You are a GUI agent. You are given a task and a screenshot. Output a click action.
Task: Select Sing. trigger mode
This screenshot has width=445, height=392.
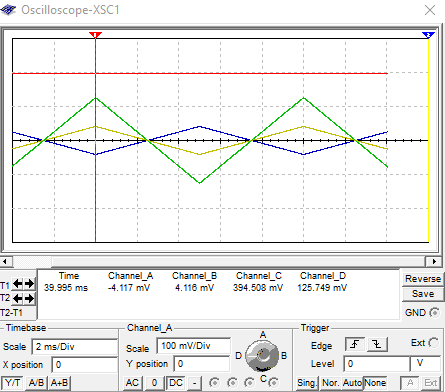pos(307,383)
